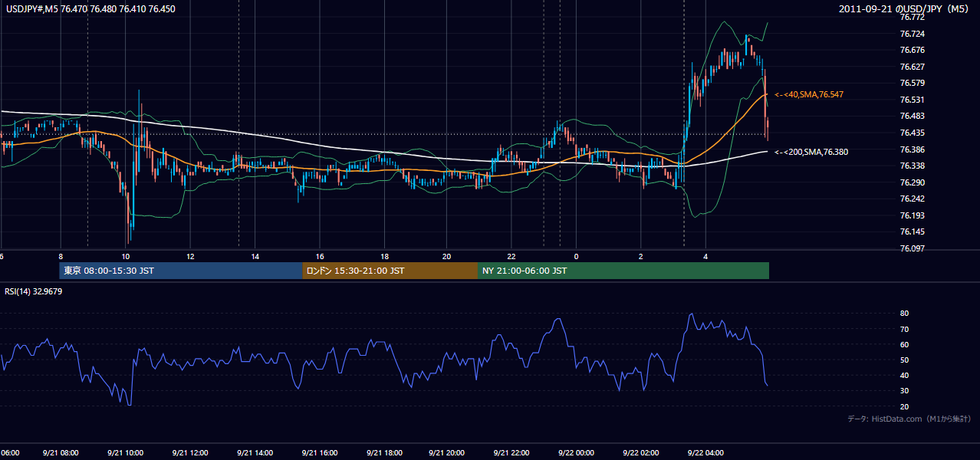Screen dimensions: 980x460
Task: Click the 76.386 price axis label
Action: click(x=912, y=149)
